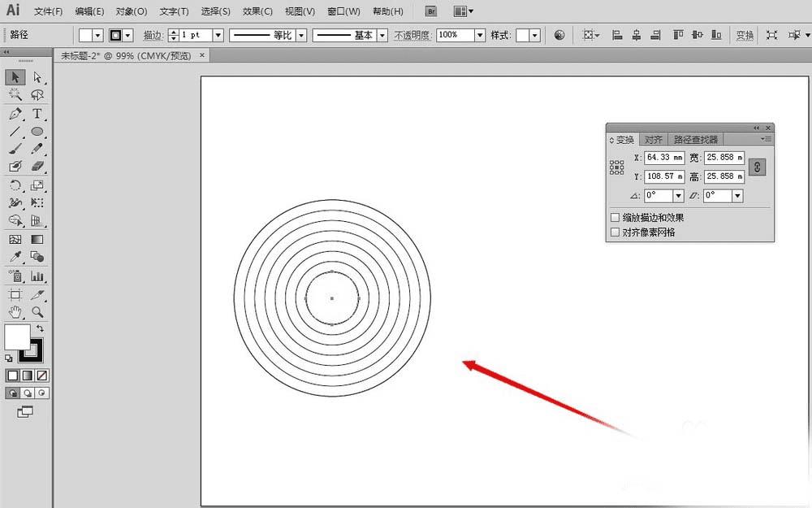Open the 样式 style dropdown
812x508 pixels.
[535, 35]
